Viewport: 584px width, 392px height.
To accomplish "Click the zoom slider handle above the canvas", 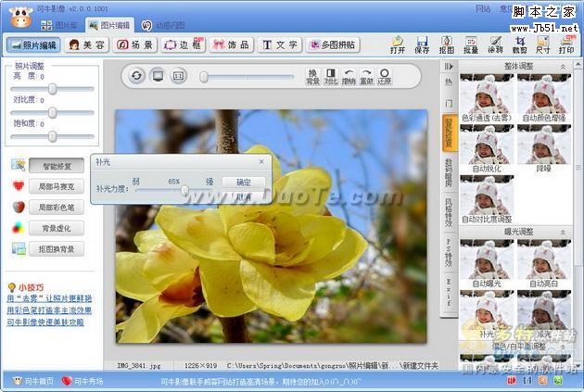I will (204, 77).
